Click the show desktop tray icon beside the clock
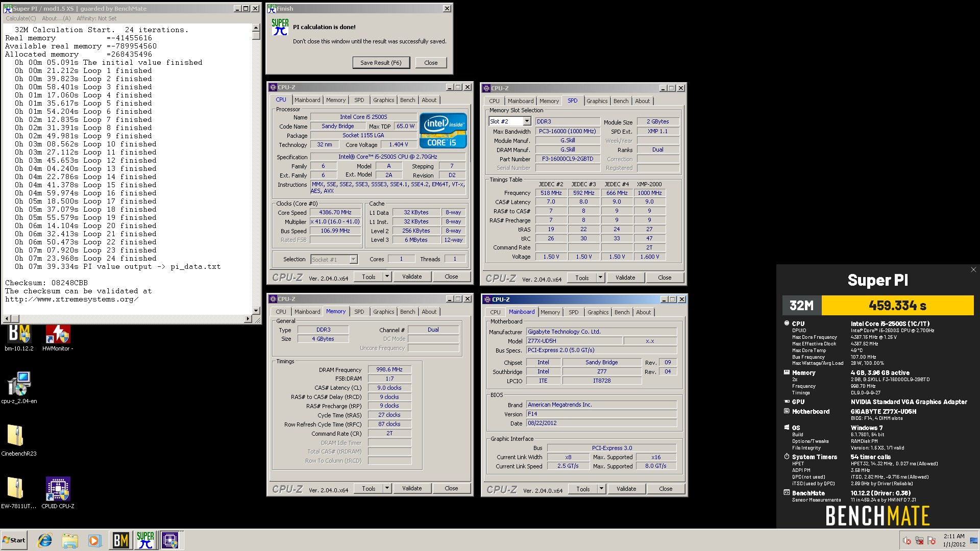 tap(974, 541)
